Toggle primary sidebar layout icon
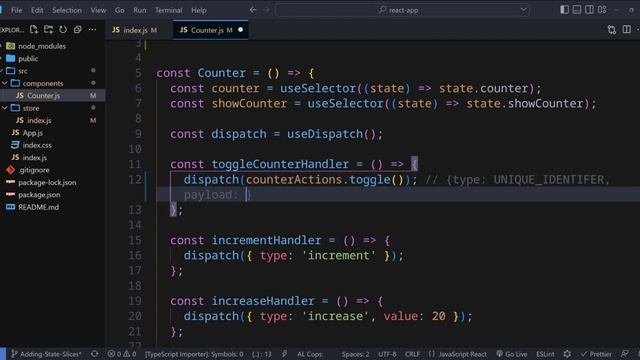640x360 pixels. [x=564, y=9]
